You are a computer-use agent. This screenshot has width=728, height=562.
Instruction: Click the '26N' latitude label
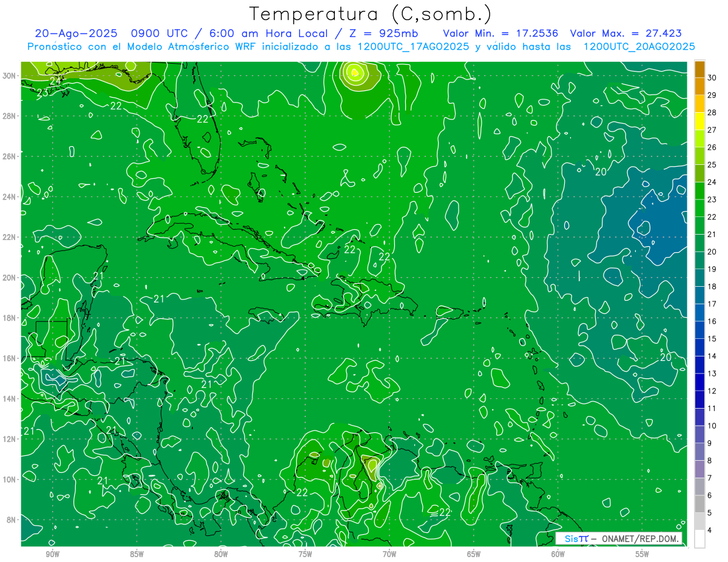click(9, 156)
